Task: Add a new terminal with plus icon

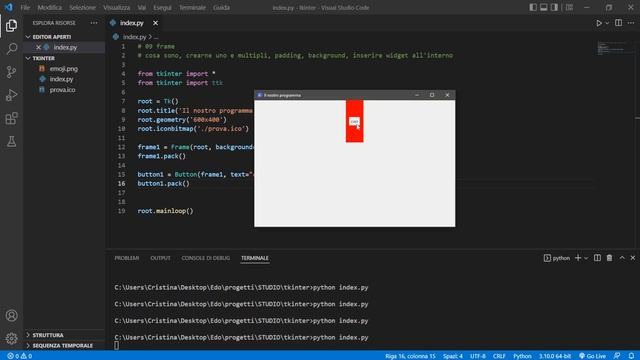Action: point(578,258)
